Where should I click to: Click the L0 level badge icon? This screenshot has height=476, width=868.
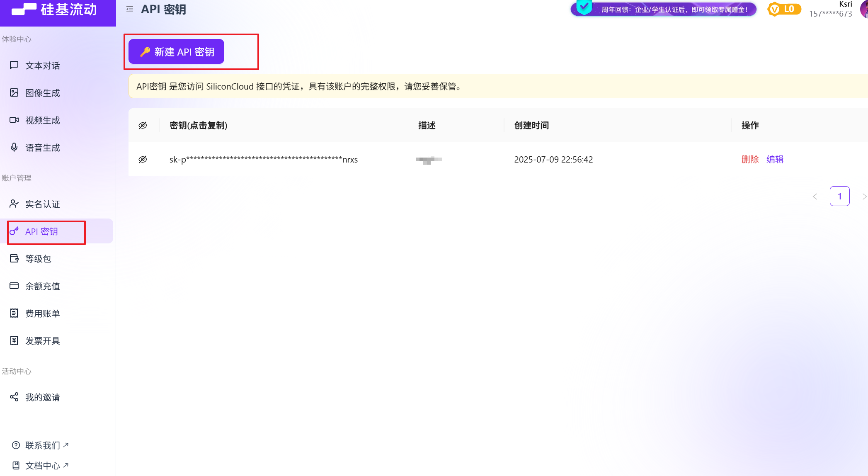click(x=783, y=9)
